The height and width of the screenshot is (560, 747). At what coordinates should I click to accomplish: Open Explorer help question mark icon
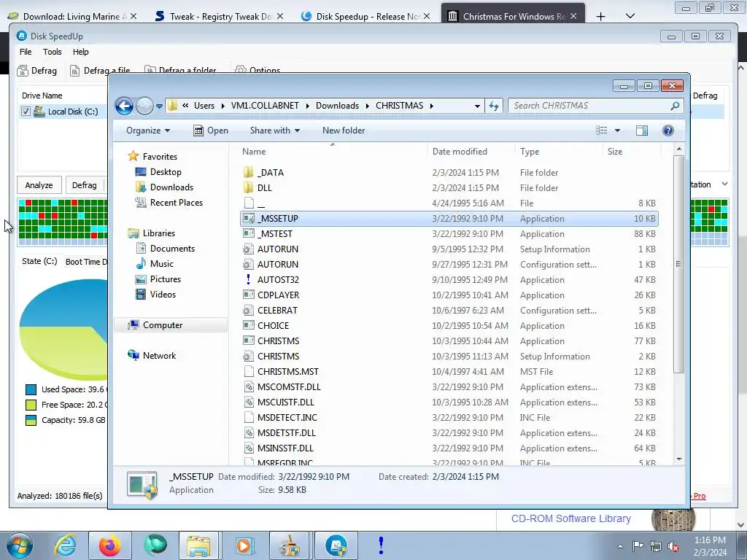click(668, 131)
